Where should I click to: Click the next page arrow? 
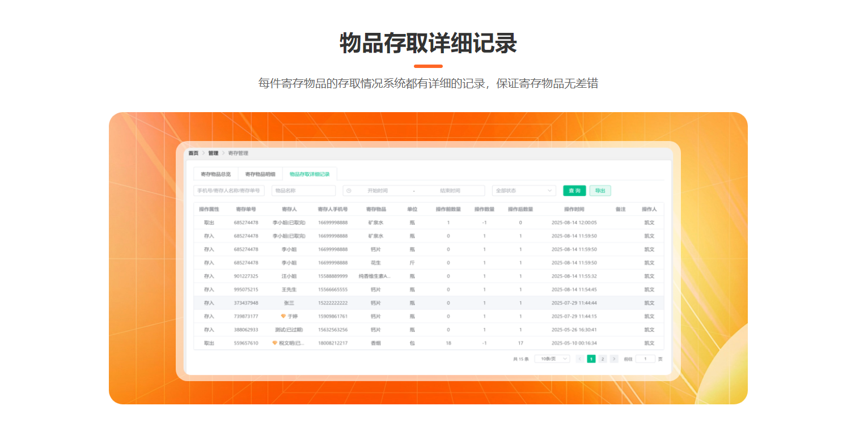coord(614,358)
